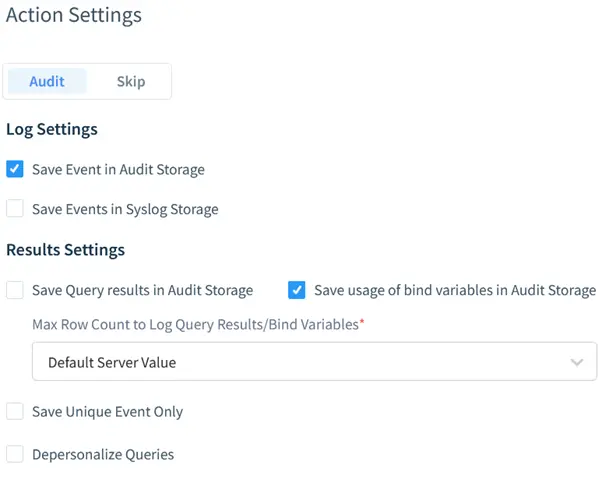The width and height of the screenshot is (602, 503).
Task: Click the 'Save usage of bind variables' label text
Action: (455, 291)
